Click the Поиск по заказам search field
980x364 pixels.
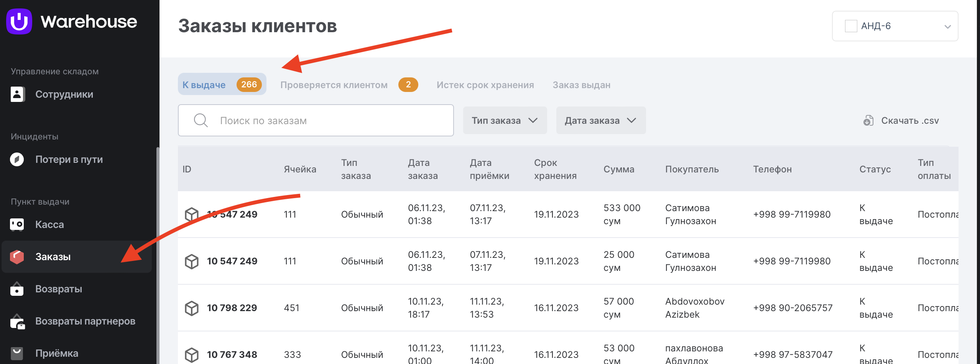(x=316, y=120)
